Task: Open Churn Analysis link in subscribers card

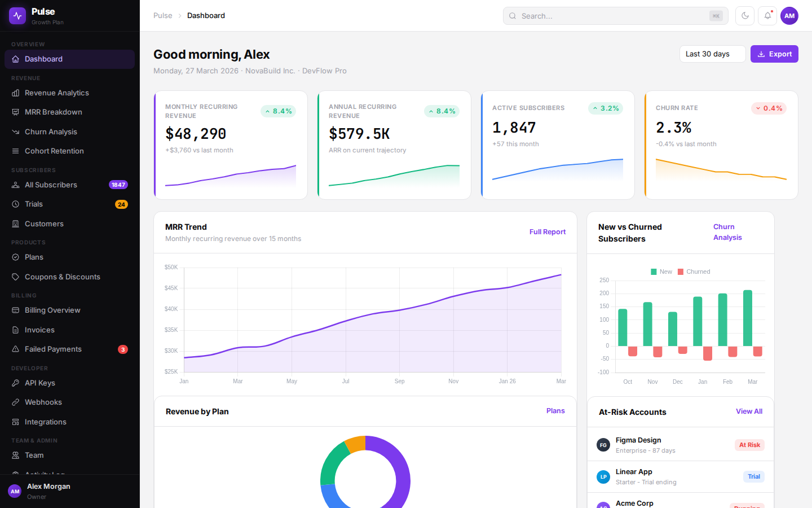Action: click(x=727, y=232)
